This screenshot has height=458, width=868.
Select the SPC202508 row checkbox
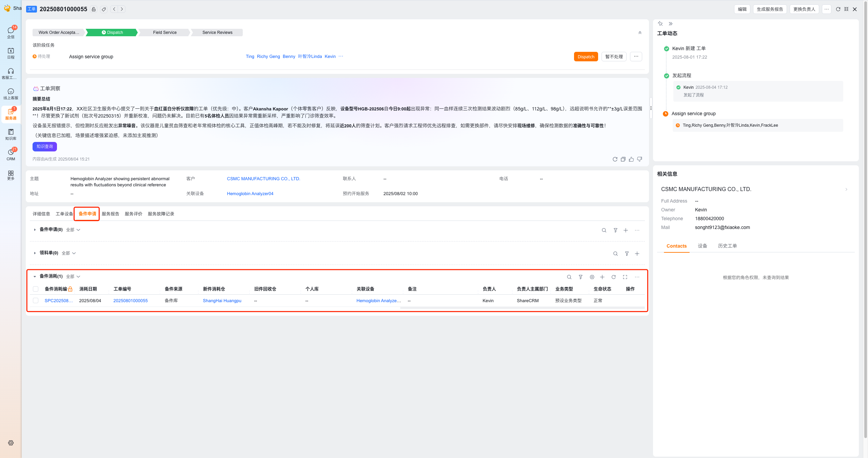click(x=36, y=301)
